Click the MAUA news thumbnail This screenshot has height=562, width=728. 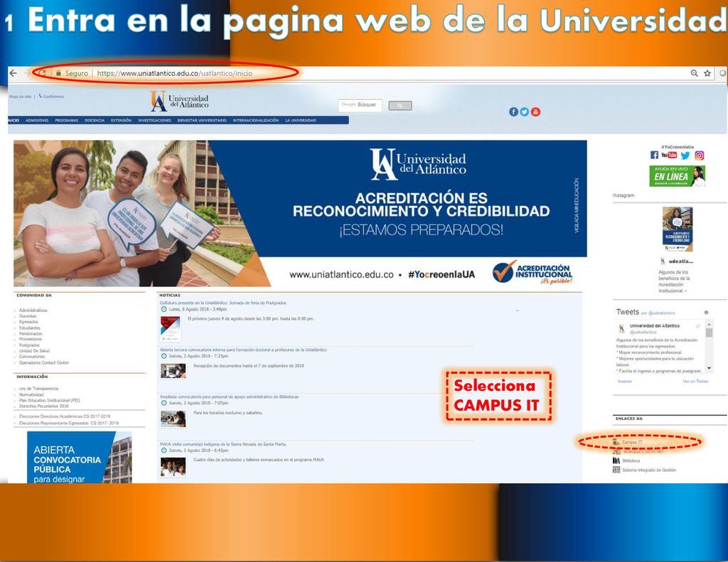point(173,467)
